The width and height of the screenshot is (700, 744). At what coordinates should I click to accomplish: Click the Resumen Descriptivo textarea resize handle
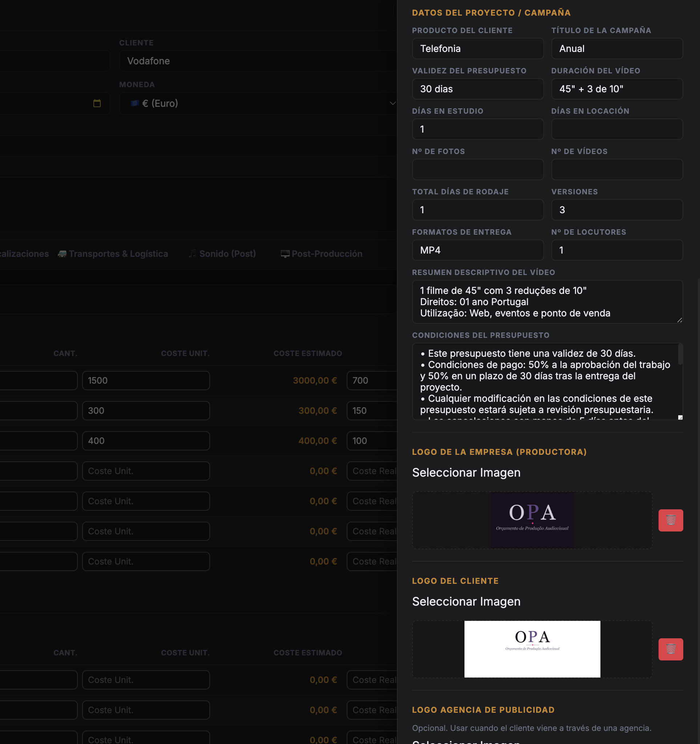coord(679,320)
